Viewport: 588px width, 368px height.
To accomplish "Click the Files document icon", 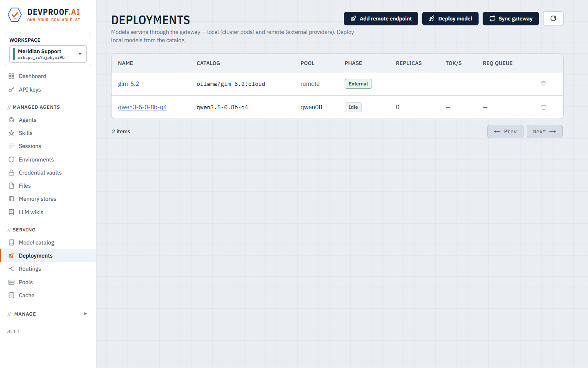I will [11, 186].
